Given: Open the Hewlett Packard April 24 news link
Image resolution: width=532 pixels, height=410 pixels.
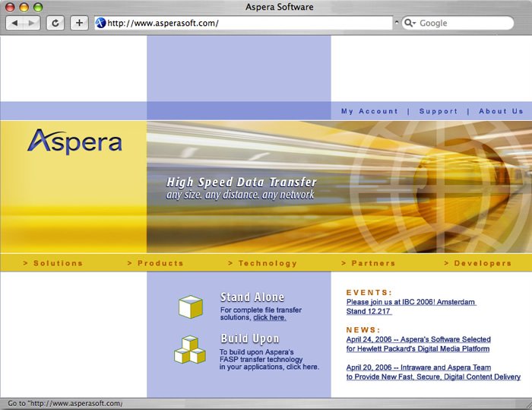Looking at the screenshot, I should (418, 344).
